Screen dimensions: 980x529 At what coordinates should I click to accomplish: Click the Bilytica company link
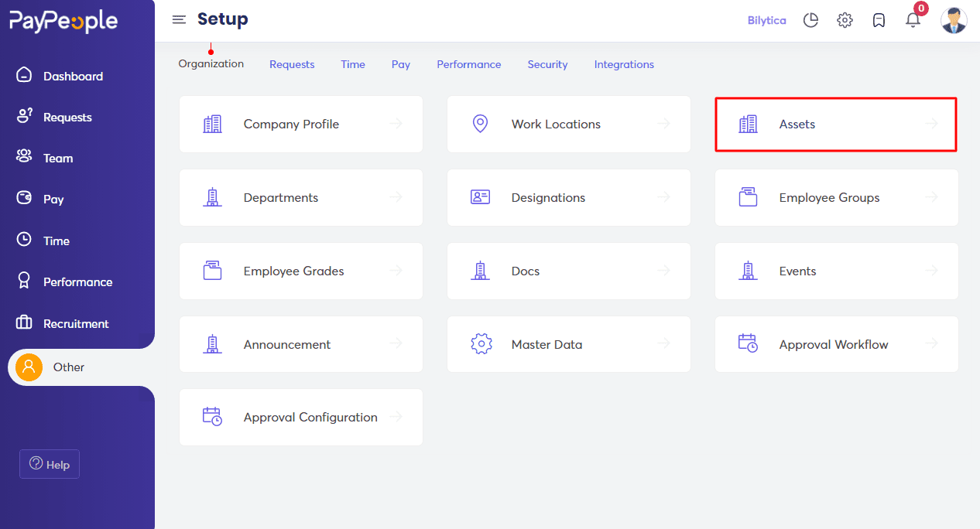(766, 20)
